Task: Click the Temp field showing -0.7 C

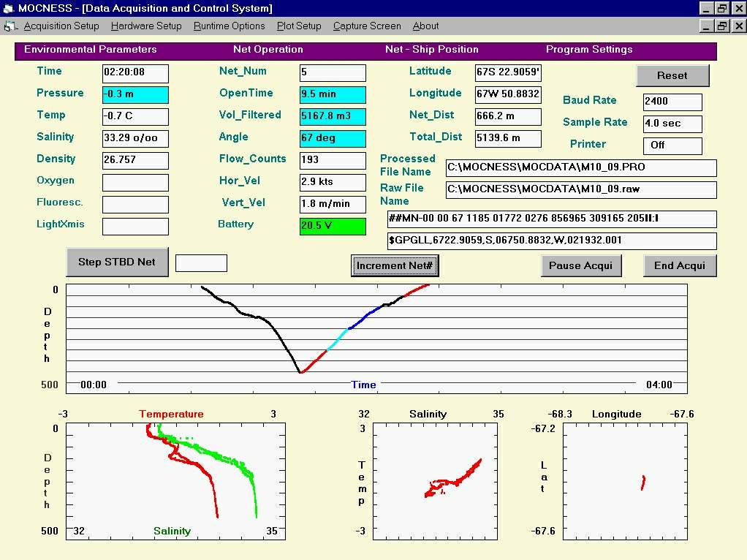Action: coord(135,117)
